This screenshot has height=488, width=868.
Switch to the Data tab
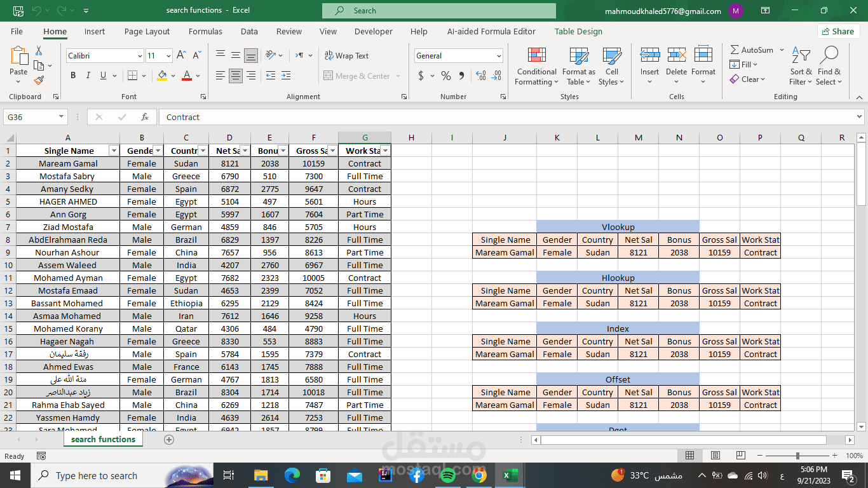pos(249,31)
